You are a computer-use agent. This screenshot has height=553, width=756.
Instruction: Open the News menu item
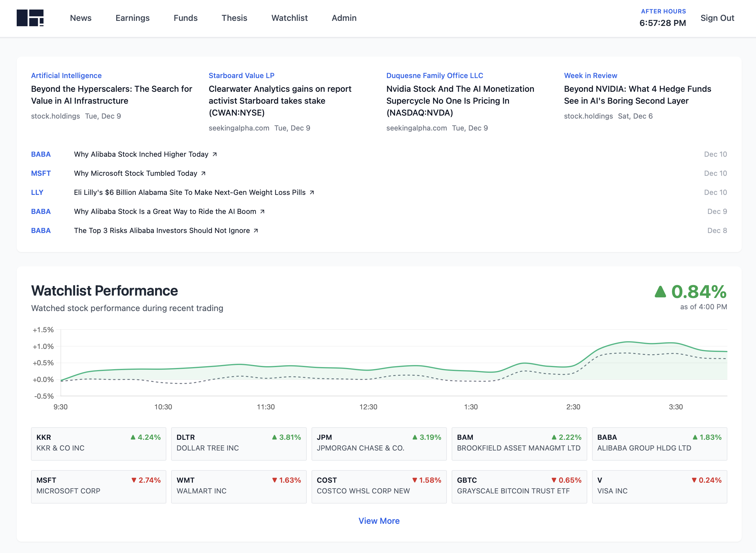click(x=80, y=18)
